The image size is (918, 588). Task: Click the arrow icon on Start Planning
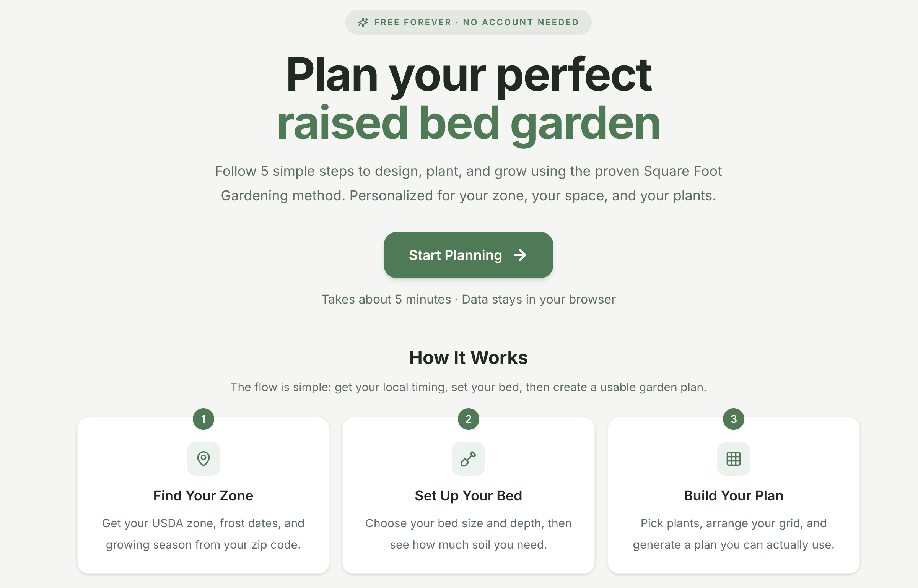coord(520,255)
